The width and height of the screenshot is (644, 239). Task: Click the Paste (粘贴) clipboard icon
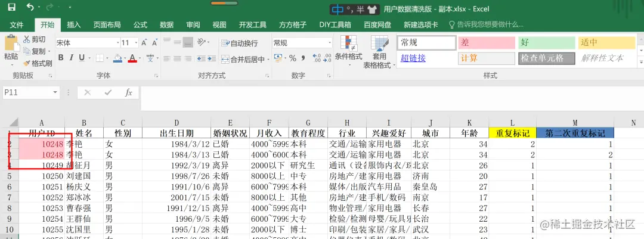(x=11, y=44)
